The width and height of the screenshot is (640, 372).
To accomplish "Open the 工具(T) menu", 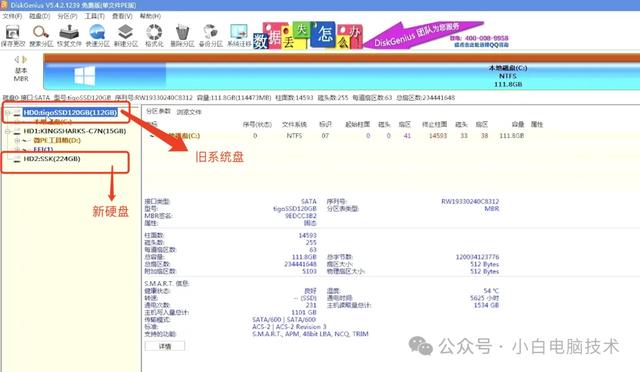I will [95, 16].
